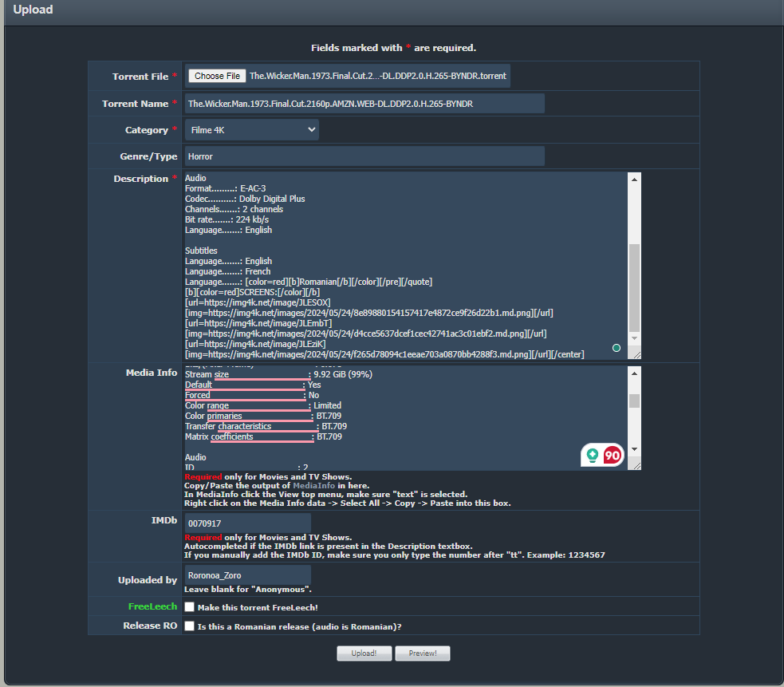
Task: Click the Description box resize handle
Action: point(636,353)
